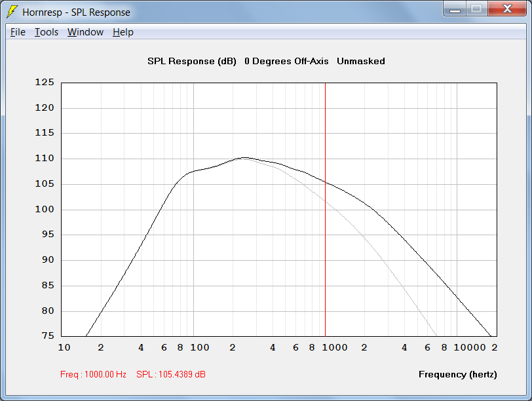This screenshot has height=401, width=532.
Task: Click the 'Frequency (hertz)' axis label
Action: click(458, 375)
